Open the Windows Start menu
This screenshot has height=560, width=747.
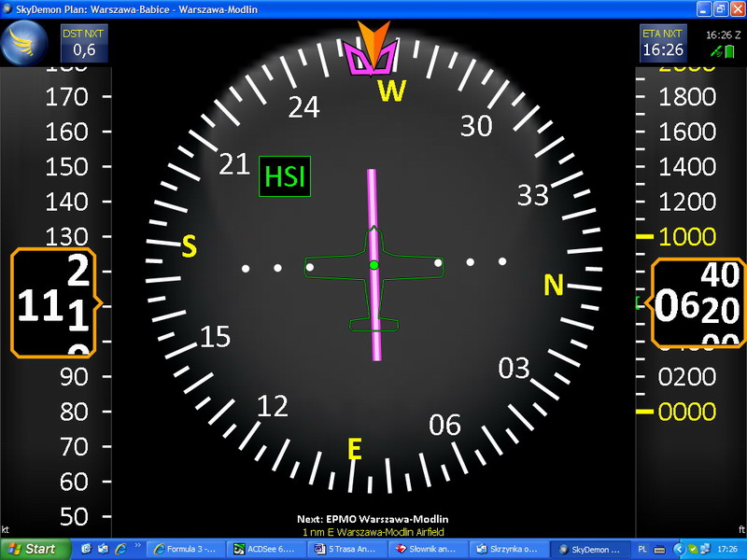(35, 549)
